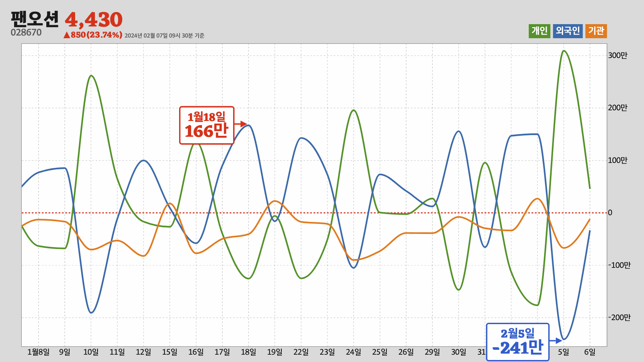Image resolution: width=644 pixels, height=362 pixels.
Task: Click the 6일 x-axis date label
Action: [590, 352]
